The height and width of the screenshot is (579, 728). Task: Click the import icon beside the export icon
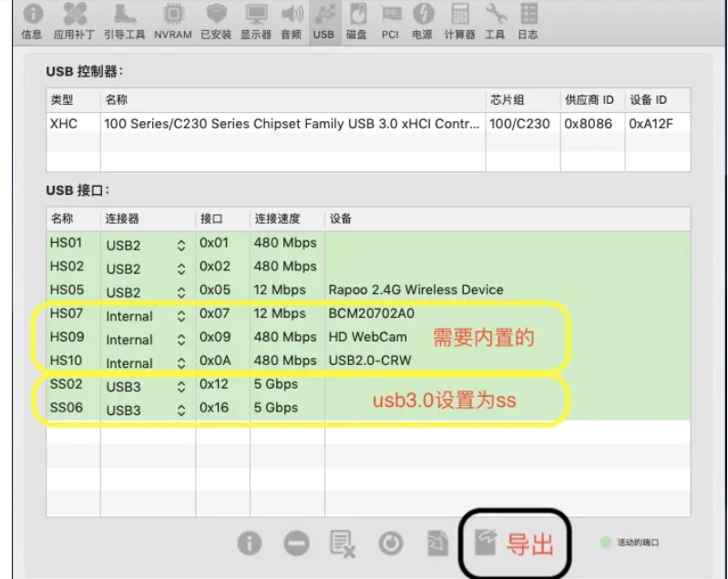438,543
